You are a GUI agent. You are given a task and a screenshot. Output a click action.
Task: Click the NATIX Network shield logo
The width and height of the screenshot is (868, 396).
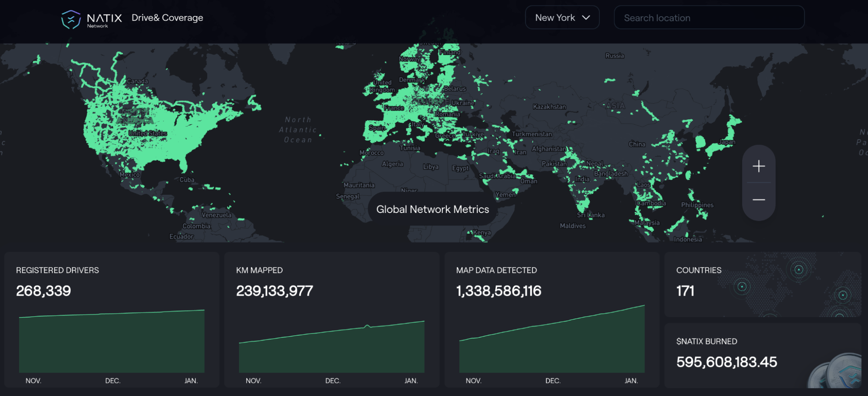pos(72,18)
